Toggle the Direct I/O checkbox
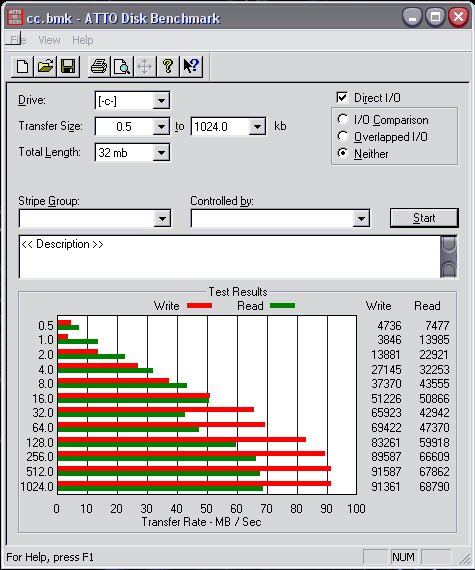 342,97
